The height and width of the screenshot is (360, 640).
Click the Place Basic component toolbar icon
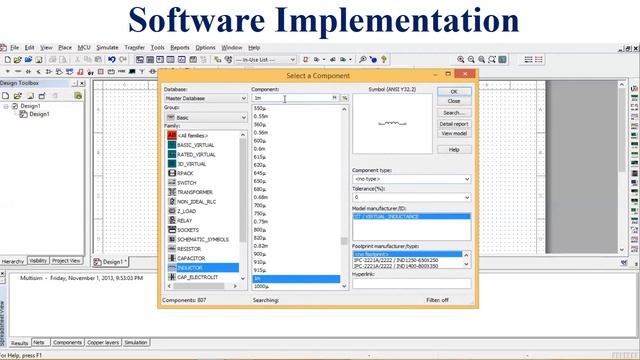[x=18, y=71]
